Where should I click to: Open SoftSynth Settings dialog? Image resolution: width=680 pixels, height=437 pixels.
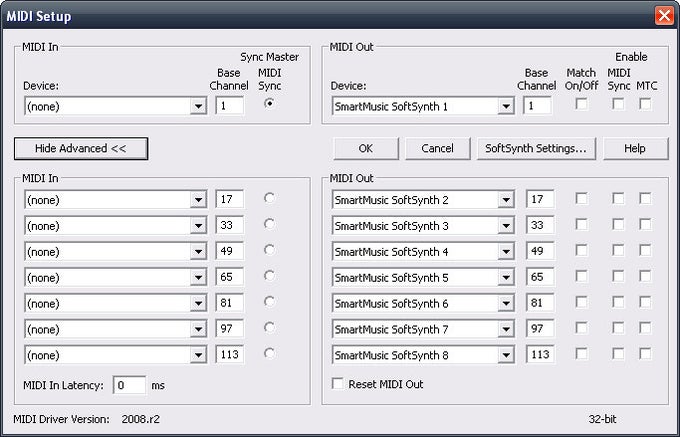click(x=536, y=149)
